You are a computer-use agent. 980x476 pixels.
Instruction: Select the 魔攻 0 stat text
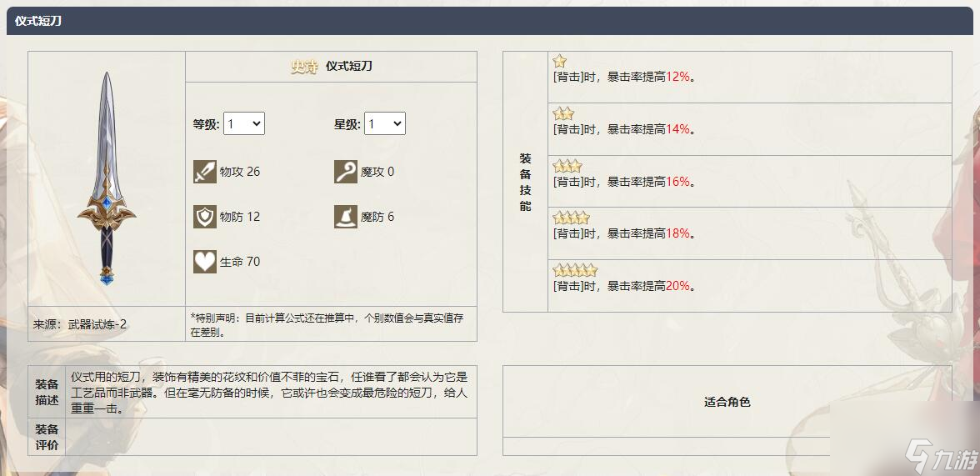[377, 172]
